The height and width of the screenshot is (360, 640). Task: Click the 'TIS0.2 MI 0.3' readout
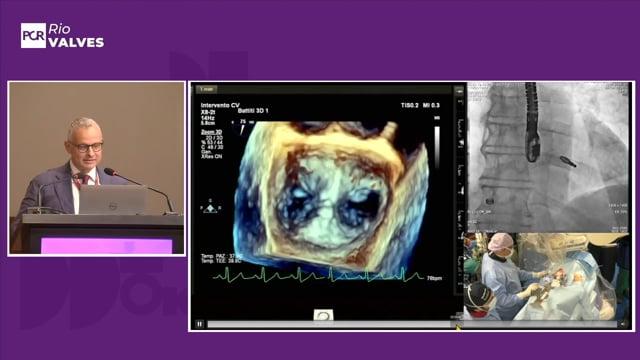tap(420, 105)
